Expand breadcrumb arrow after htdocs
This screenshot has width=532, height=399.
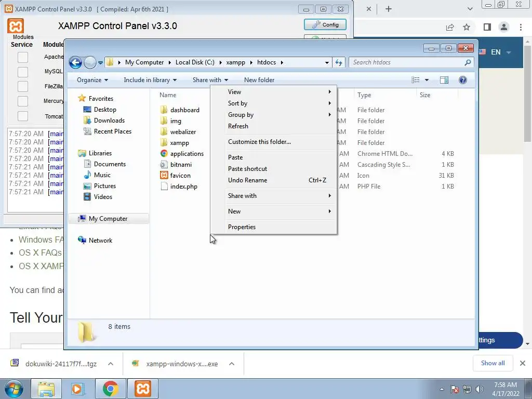[x=282, y=62]
